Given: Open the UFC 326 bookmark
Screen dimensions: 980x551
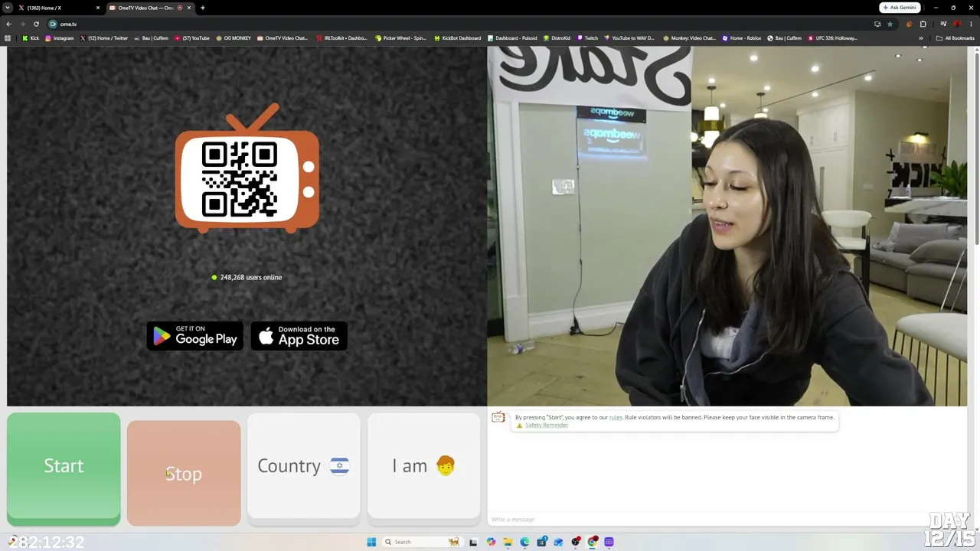Looking at the screenshot, I should coord(833,38).
